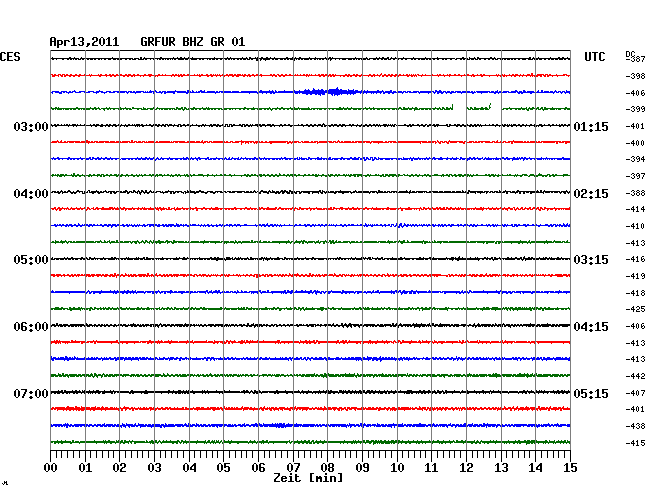The height and width of the screenshot is (494, 650).
Task: Click x-axis minute label 10
Action: [397, 468]
